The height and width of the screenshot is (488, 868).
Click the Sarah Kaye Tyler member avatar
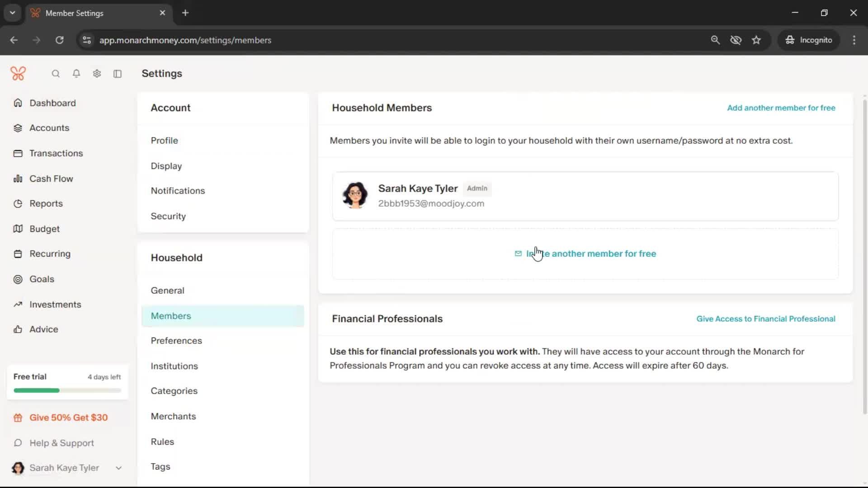coord(355,195)
